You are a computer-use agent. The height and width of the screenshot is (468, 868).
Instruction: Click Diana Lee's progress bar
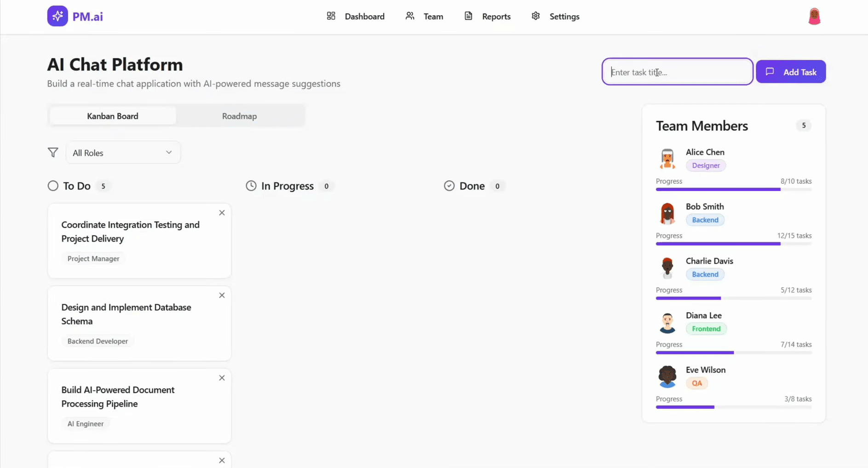coord(734,352)
